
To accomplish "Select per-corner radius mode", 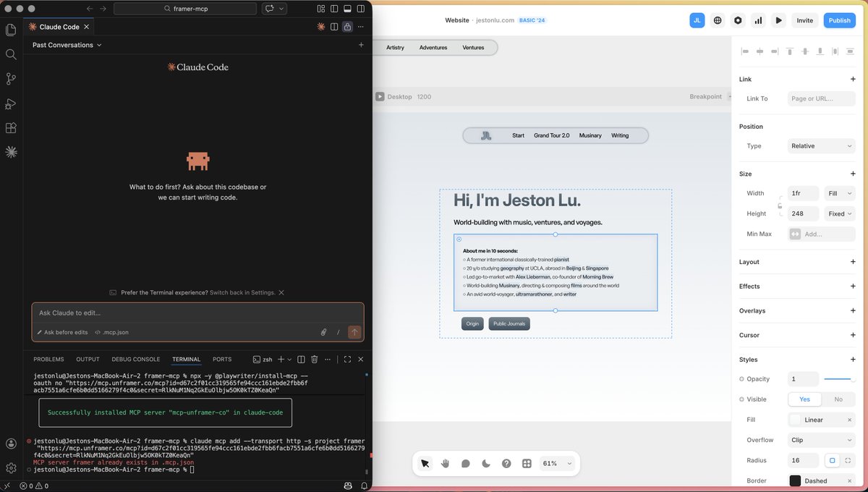I will [848, 460].
